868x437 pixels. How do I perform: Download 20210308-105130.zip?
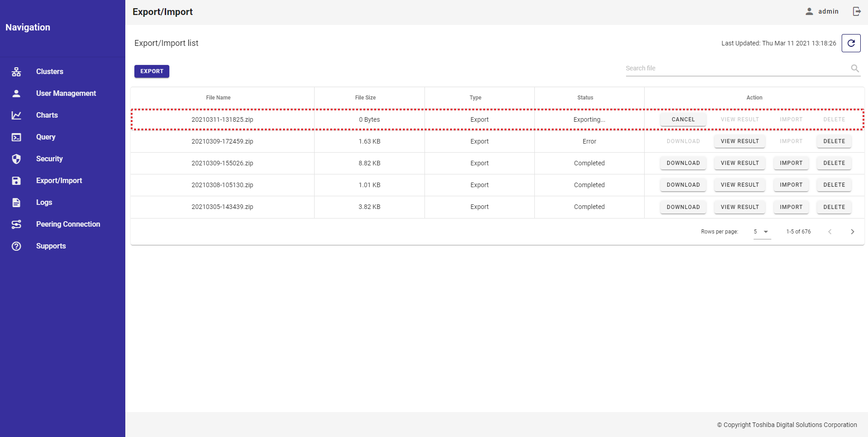tap(683, 185)
